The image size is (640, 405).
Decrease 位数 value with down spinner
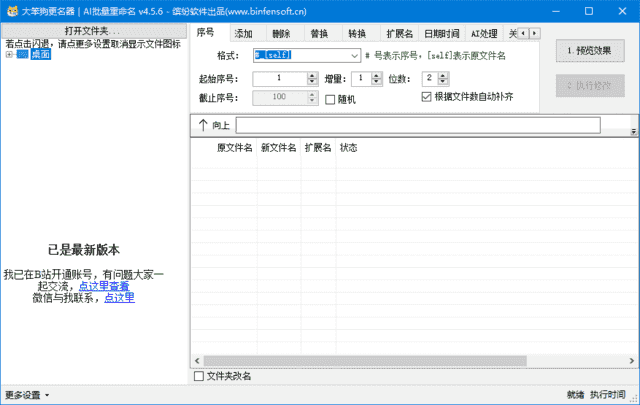443,82
